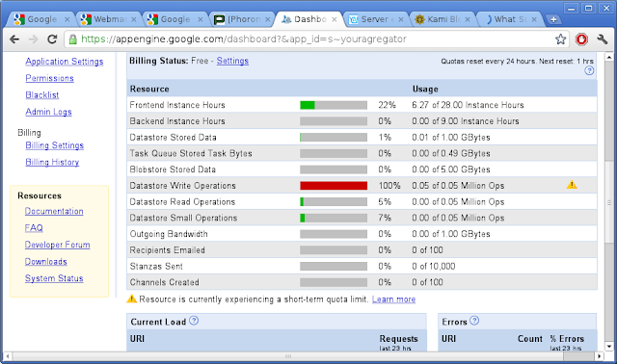Click red Datastore Write Operations bar
Image resolution: width=617 pixels, height=364 pixels.
point(334,186)
